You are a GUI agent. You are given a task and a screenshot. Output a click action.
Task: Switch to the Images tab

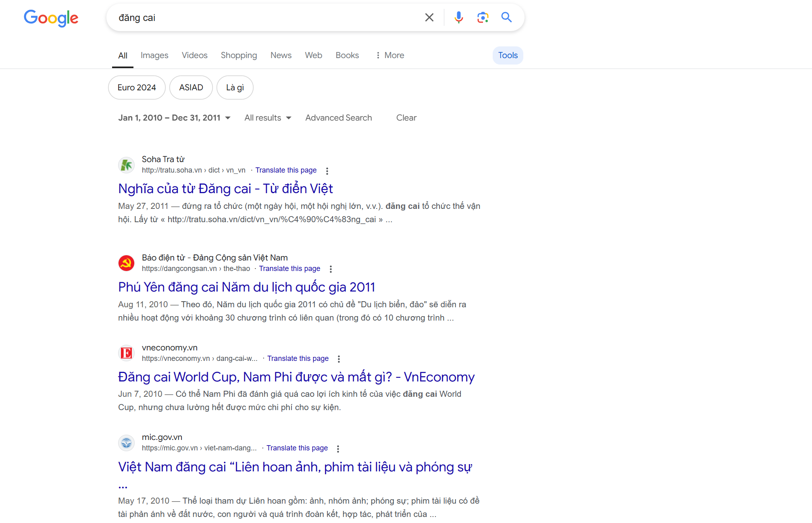tap(154, 55)
